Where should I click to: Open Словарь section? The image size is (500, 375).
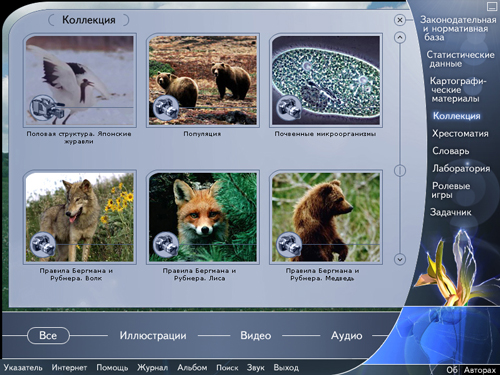tap(451, 151)
